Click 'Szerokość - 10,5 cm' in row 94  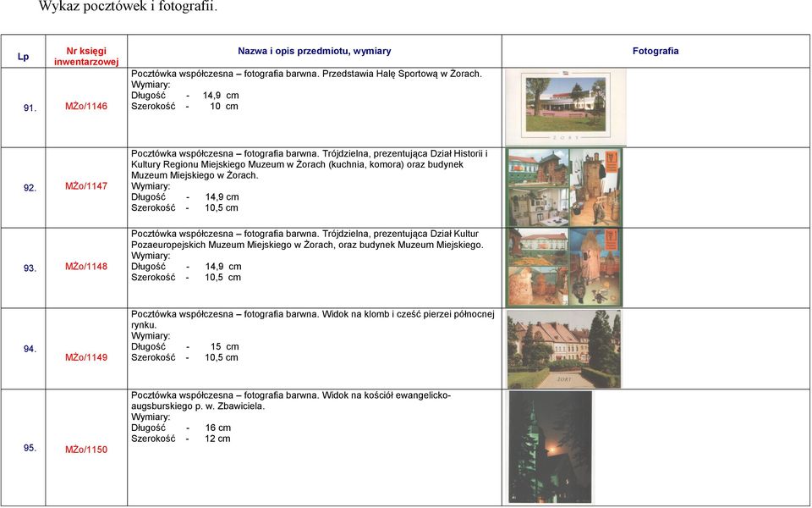tap(184, 357)
